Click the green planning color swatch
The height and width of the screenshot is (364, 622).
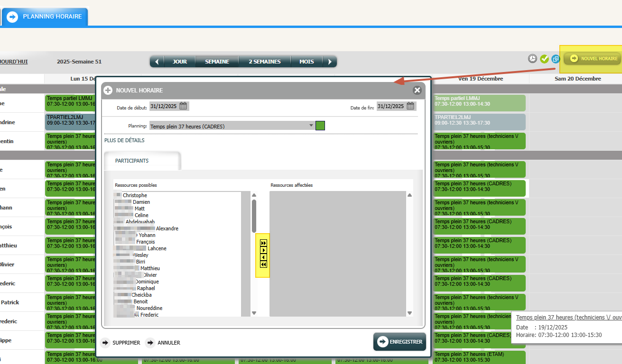pyautogui.click(x=320, y=126)
